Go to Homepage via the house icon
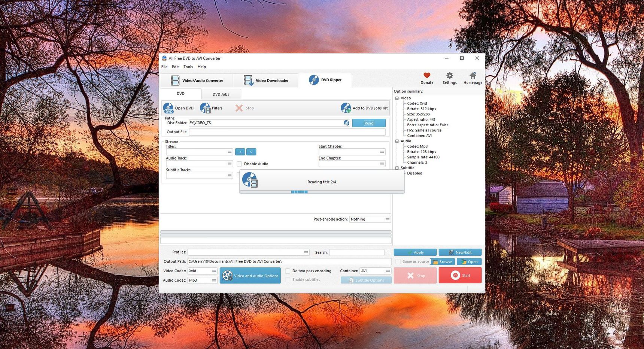 473,76
